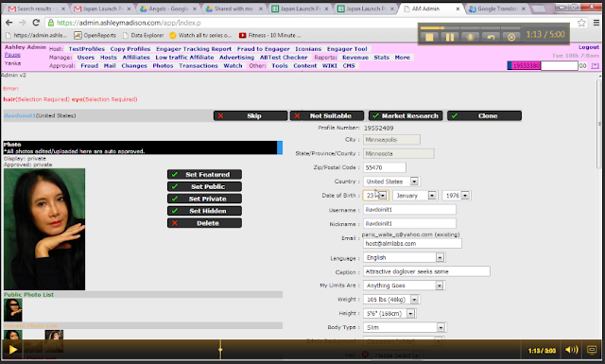Open the Language dropdown
The image size is (605, 364).
tap(404, 257)
